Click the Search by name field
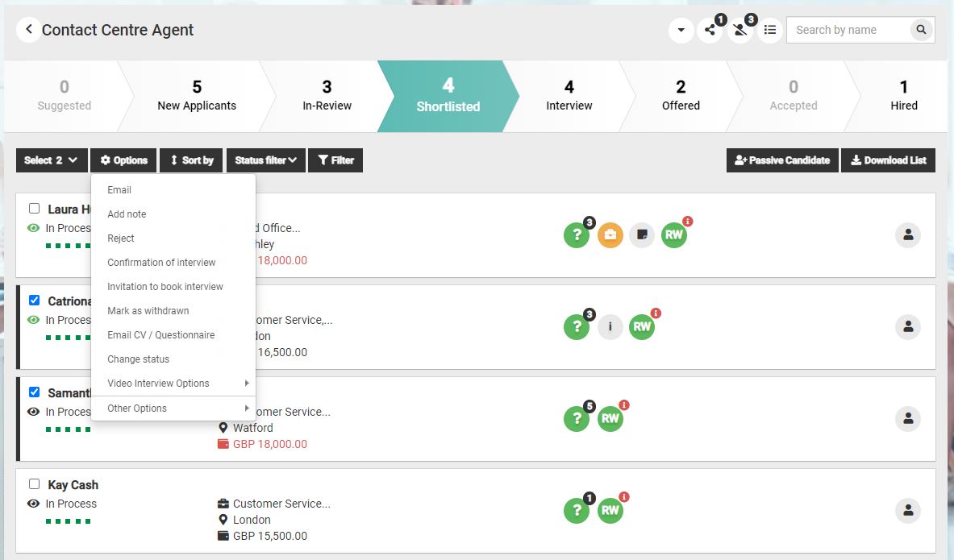This screenshot has height=560, width=954. [847, 30]
